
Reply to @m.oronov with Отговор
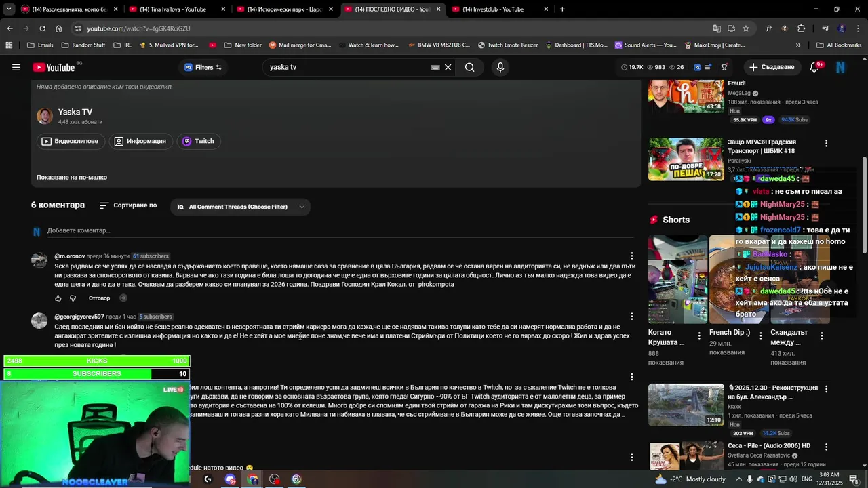pos(99,298)
